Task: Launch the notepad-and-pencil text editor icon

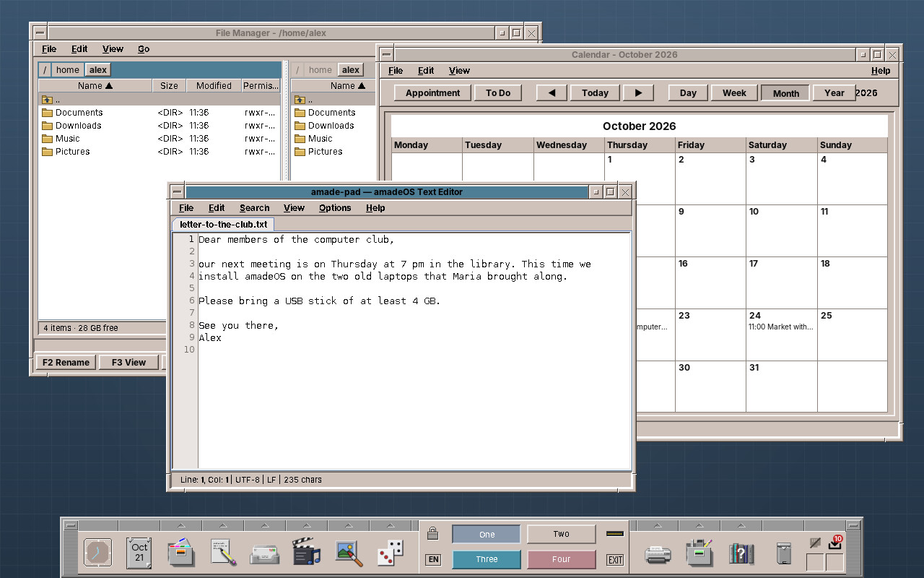Action: pos(223,553)
